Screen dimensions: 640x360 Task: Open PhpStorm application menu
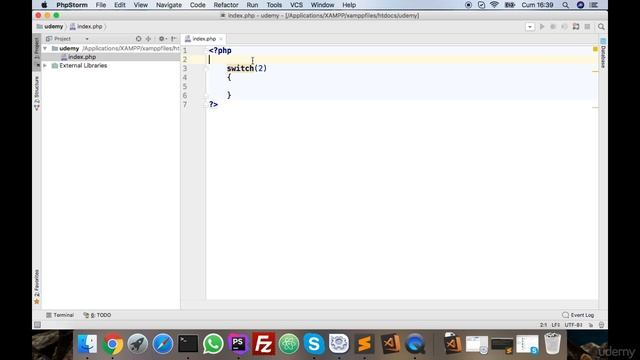(72, 5)
